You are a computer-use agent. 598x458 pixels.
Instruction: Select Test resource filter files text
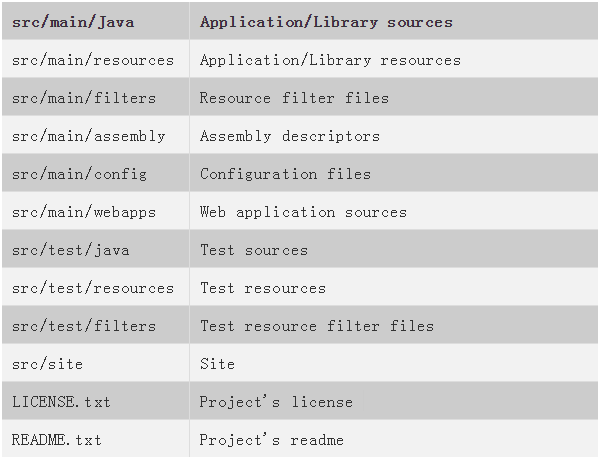pyautogui.click(x=317, y=326)
